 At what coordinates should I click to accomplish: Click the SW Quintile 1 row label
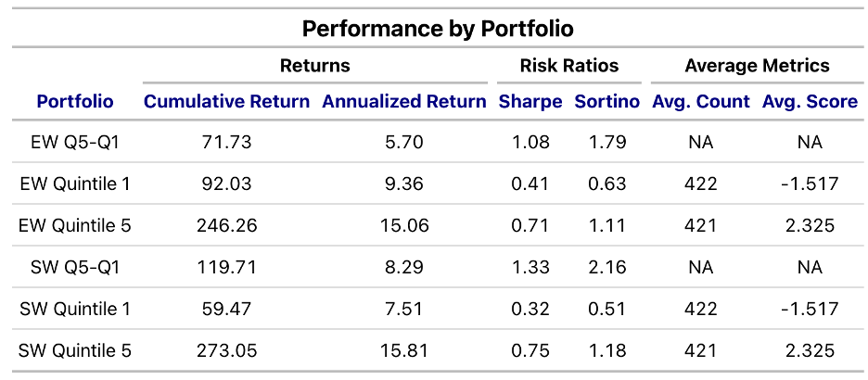click(x=75, y=309)
